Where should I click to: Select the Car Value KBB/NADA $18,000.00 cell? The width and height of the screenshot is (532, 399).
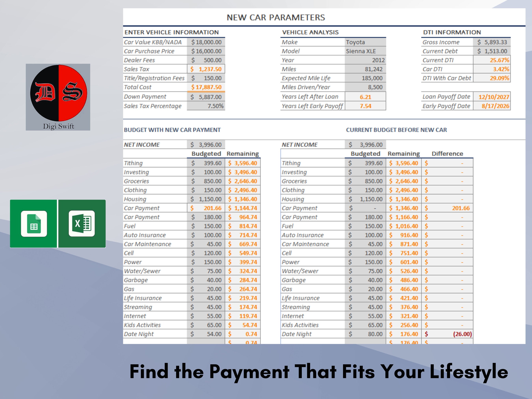(x=206, y=42)
